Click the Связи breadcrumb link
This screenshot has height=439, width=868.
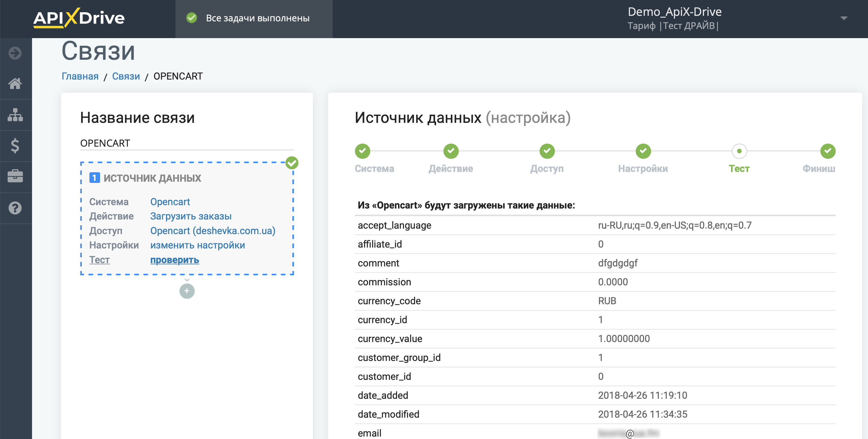pyautogui.click(x=126, y=77)
